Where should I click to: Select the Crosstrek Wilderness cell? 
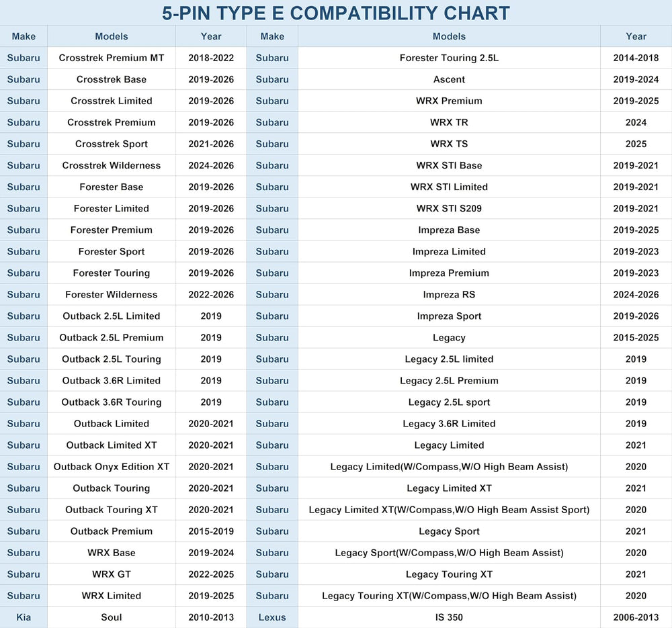pos(112,165)
